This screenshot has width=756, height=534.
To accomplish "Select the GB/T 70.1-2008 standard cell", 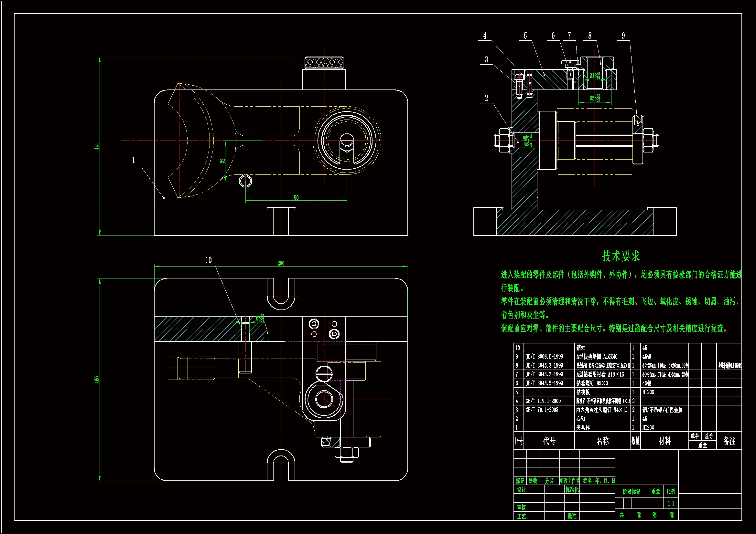I will click(542, 410).
